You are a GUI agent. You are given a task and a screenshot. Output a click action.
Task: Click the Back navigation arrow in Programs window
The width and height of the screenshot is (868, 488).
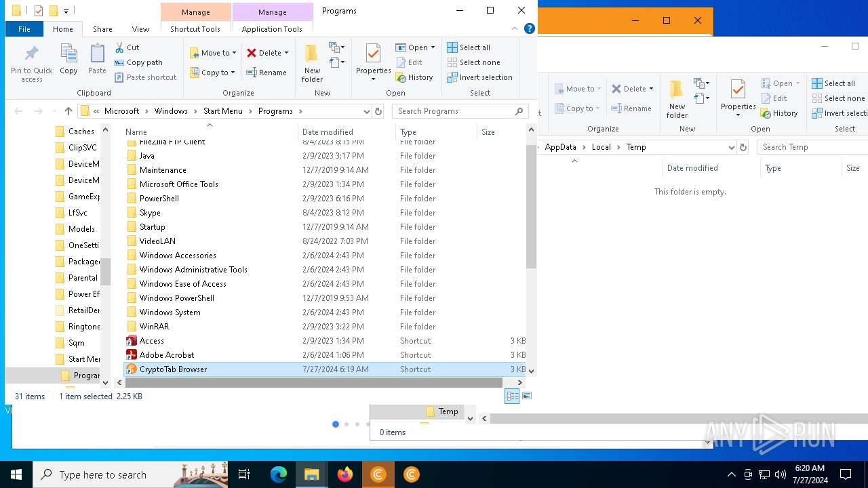(18, 111)
